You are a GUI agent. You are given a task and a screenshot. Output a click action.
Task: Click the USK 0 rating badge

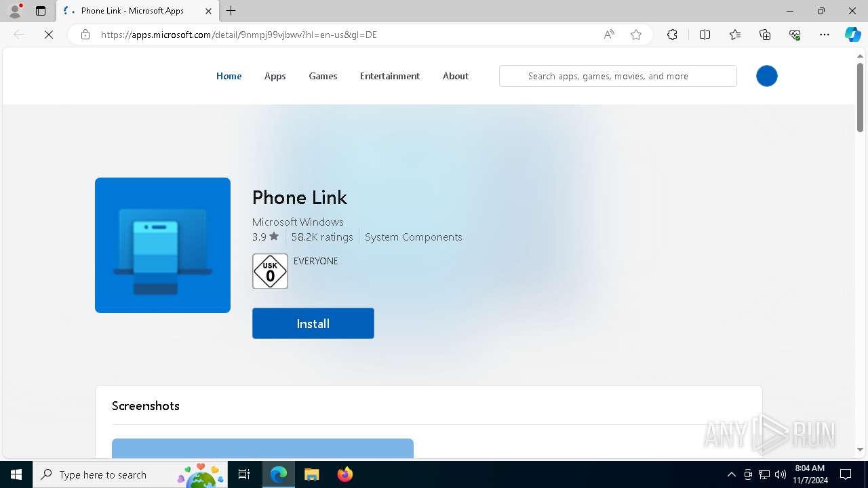[x=270, y=271]
